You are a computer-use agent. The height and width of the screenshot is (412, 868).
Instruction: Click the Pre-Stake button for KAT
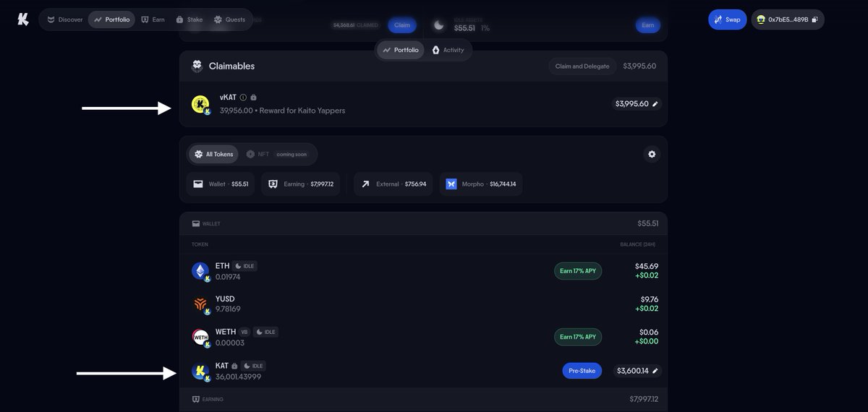pyautogui.click(x=582, y=371)
